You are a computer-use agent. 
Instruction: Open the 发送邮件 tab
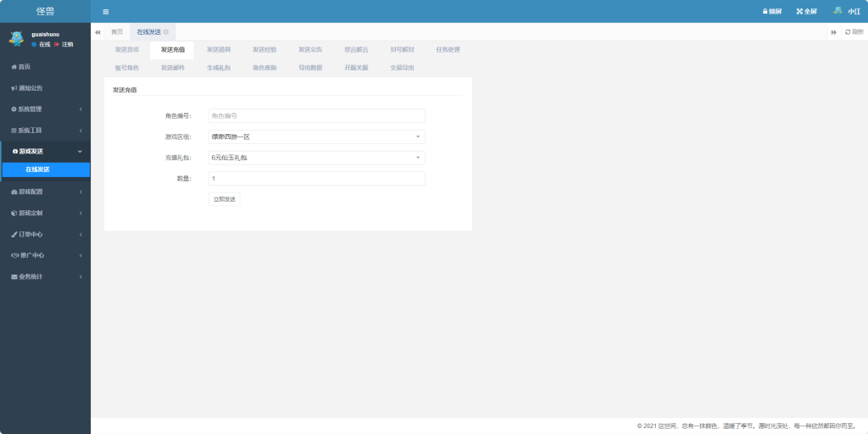coord(173,68)
